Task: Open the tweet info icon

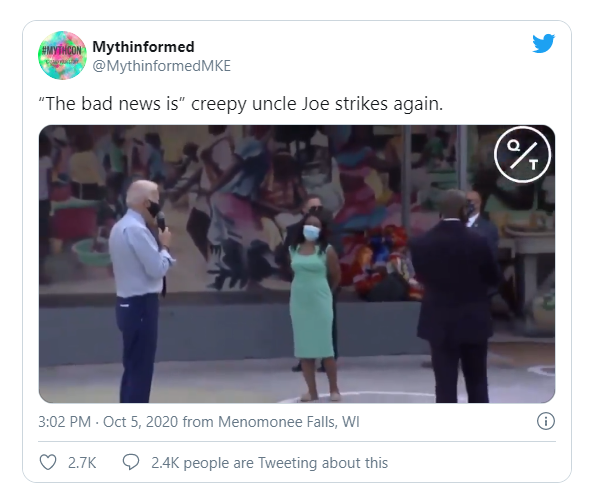Action: pyautogui.click(x=546, y=421)
